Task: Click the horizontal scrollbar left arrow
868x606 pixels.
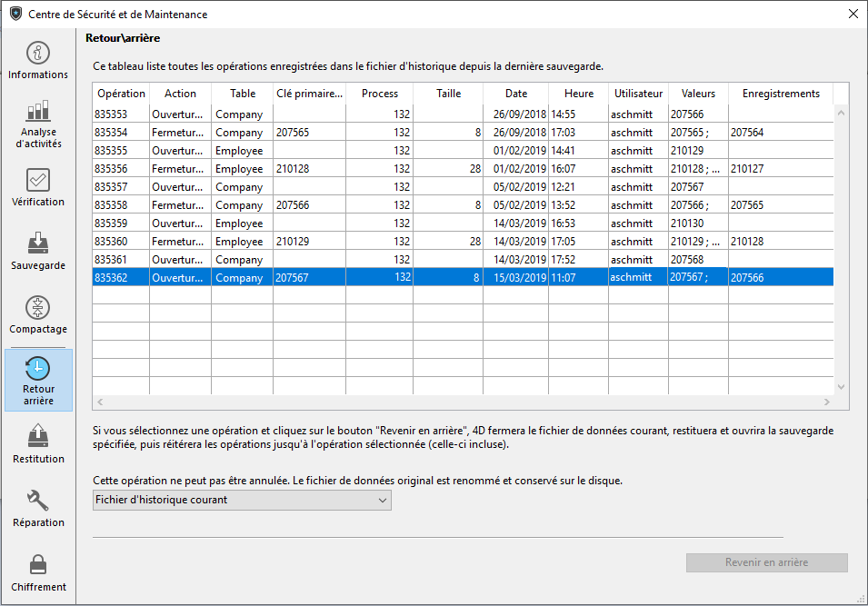Action: pyautogui.click(x=100, y=402)
